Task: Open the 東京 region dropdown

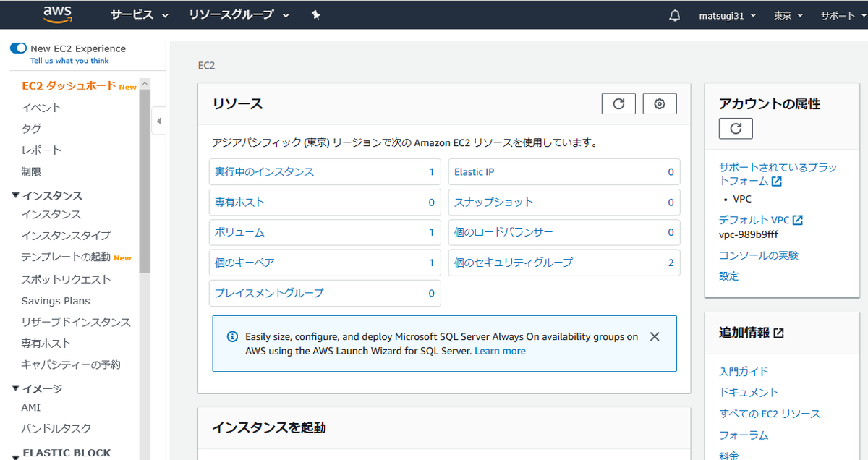Action: point(789,15)
